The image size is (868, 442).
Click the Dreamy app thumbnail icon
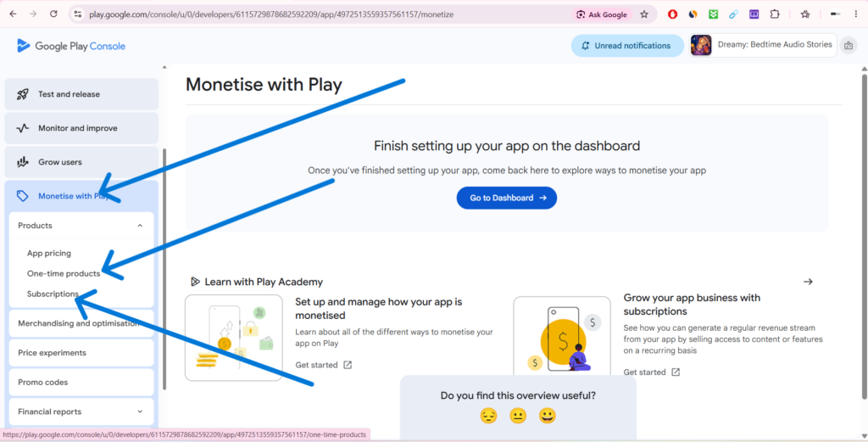tap(701, 46)
